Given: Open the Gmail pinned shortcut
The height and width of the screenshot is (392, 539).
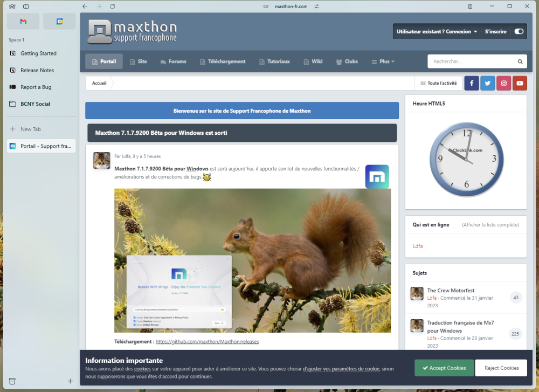Looking at the screenshot, I should [23, 22].
